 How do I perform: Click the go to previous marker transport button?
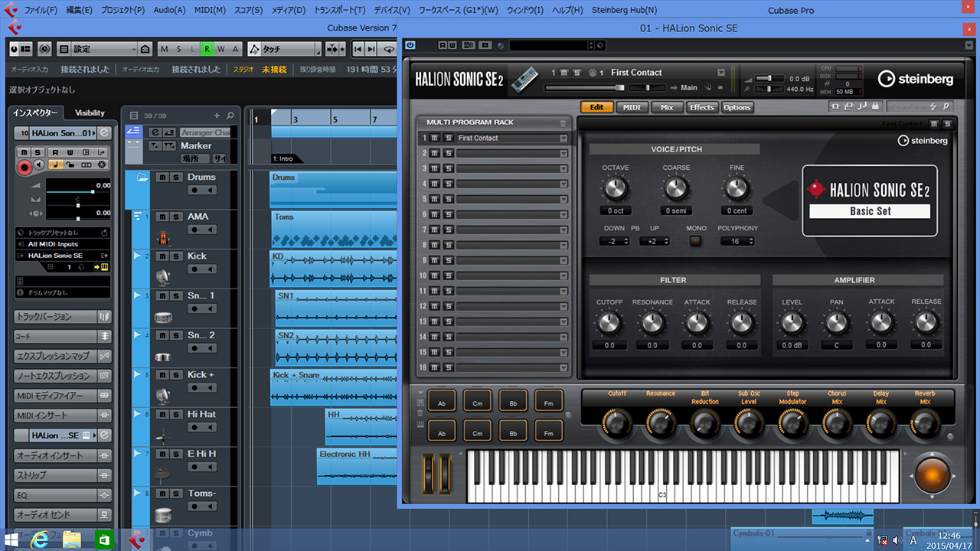(x=358, y=49)
